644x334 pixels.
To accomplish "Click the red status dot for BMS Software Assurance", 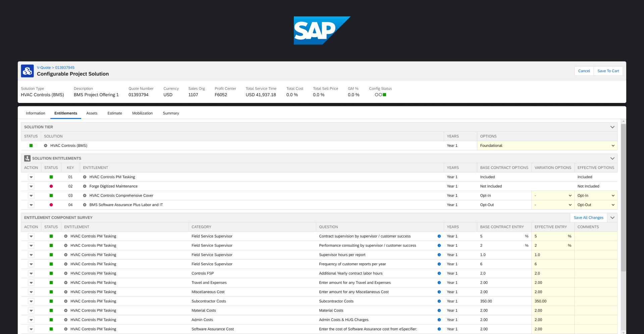I will click(x=51, y=205).
